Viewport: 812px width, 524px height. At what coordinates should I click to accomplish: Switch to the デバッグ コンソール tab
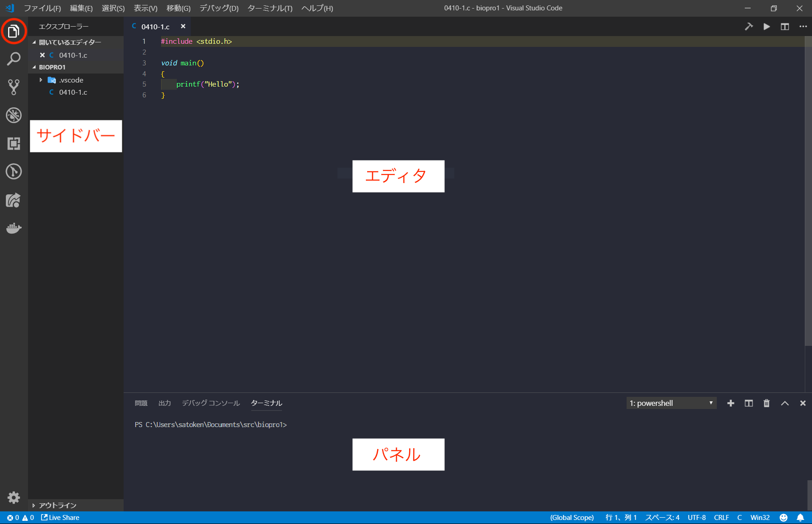(x=211, y=403)
